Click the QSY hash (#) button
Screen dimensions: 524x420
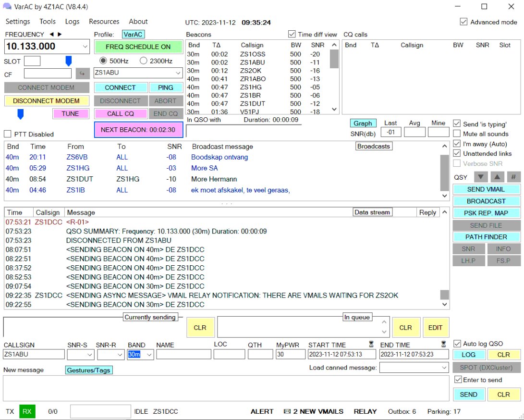pos(513,177)
